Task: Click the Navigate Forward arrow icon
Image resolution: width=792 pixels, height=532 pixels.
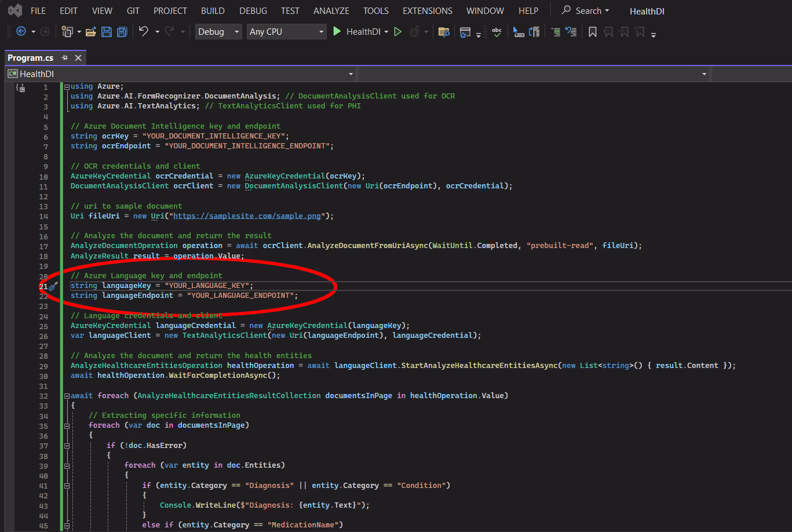Action: tap(45, 32)
